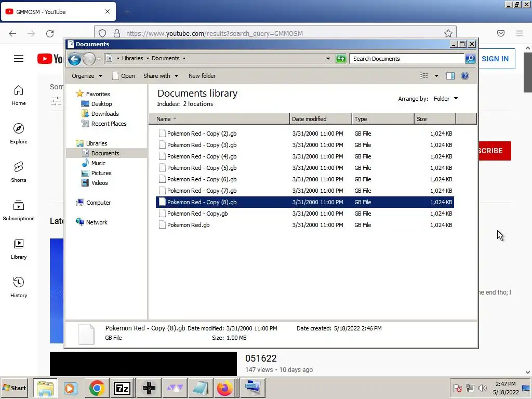The image size is (532, 399).
Task: Open Google Chrome from the taskbar
Action: coord(97,388)
